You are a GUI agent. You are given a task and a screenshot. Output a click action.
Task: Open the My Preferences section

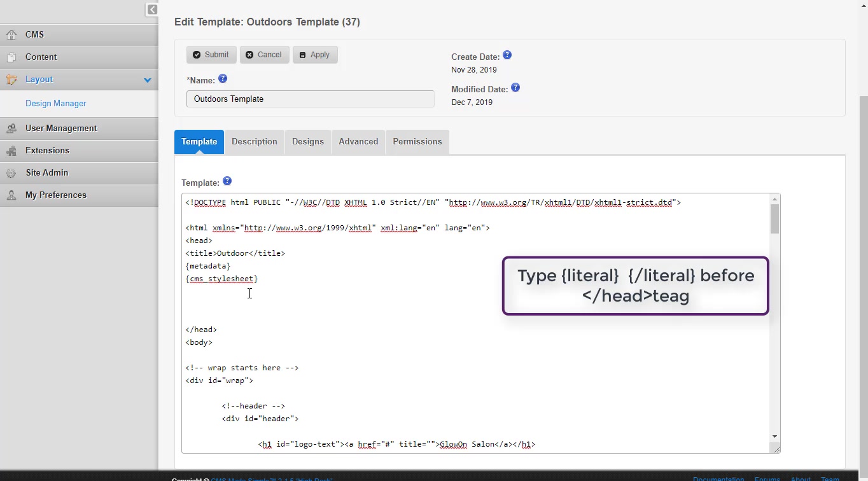pyautogui.click(x=56, y=195)
